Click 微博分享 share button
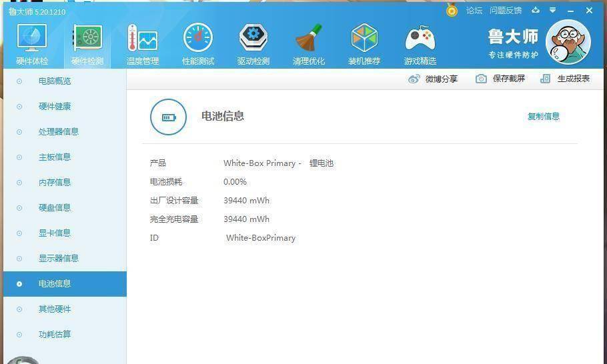 click(x=433, y=79)
